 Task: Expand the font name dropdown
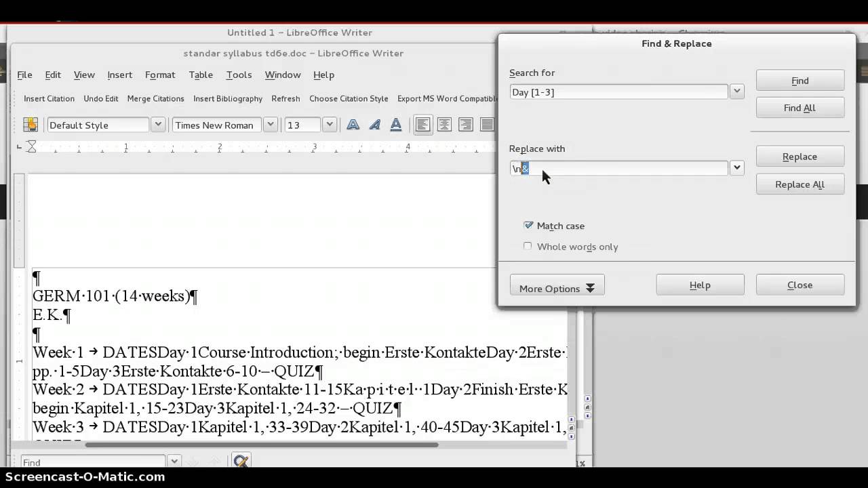[x=271, y=125]
